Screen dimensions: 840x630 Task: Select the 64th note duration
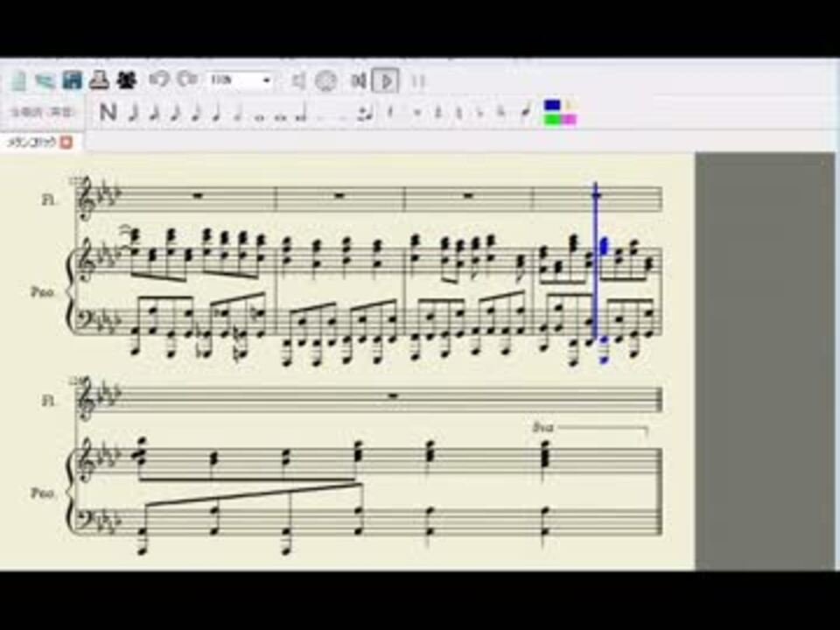tap(132, 113)
